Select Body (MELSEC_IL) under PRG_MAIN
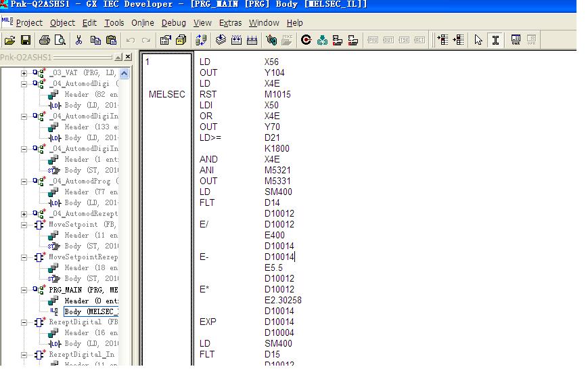The height and width of the screenshot is (369, 588). pos(91,311)
